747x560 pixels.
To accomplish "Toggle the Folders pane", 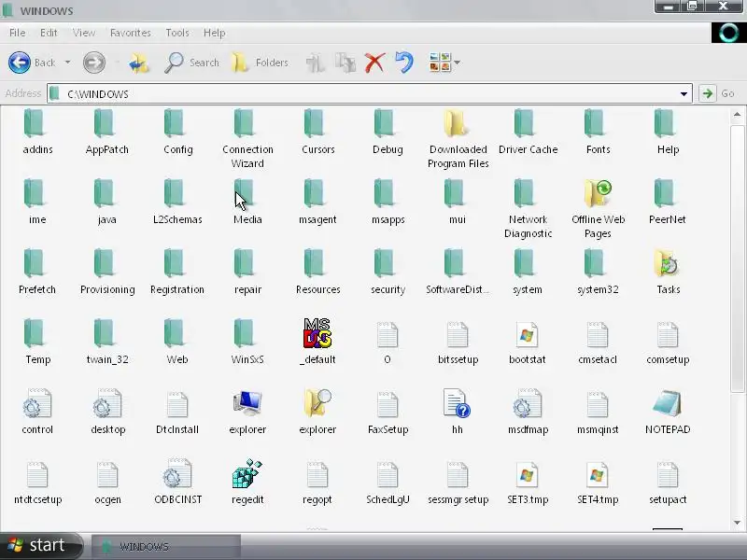I will pyautogui.click(x=261, y=63).
